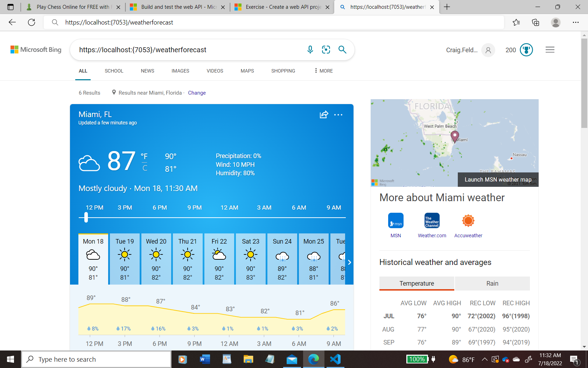Click the Microsoft Bing logo
This screenshot has width=588, height=368.
(x=36, y=50)
